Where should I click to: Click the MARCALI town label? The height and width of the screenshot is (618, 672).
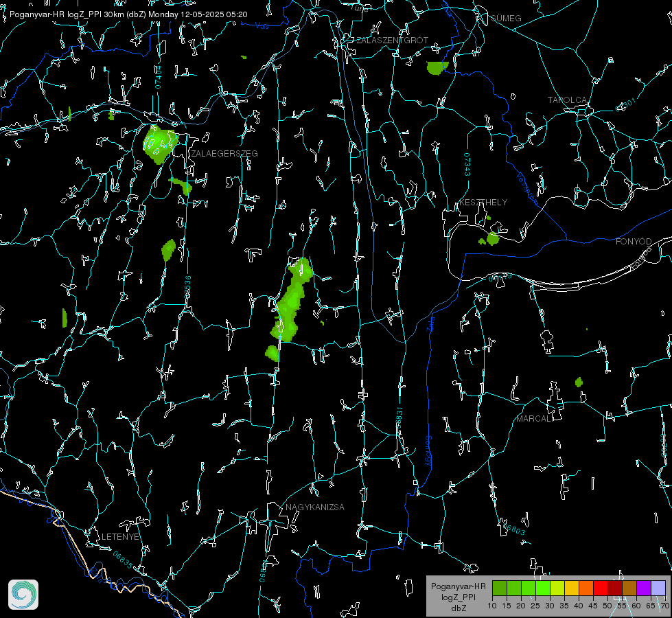pyautogui.click(x=535, y=419)
